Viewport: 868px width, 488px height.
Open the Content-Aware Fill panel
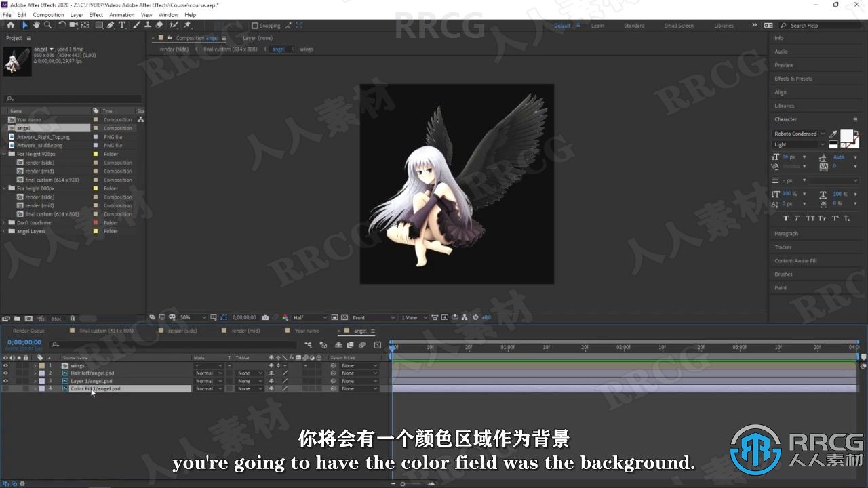coord(796,261)
